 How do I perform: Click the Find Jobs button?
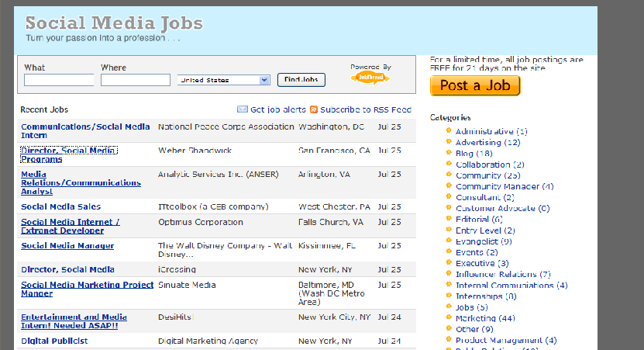point(301,80)
